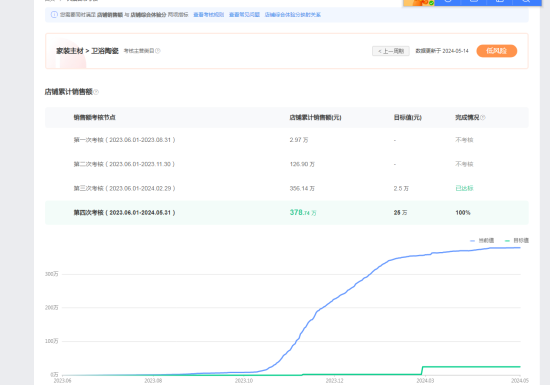Select the 第三次考核 table row
Screen dimensions: 550x385
(287, 188)
